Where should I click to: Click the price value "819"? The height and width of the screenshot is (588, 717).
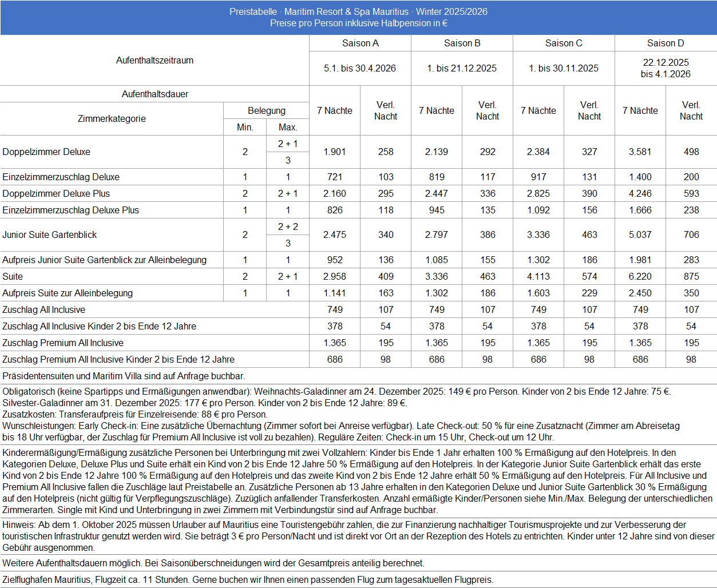437,177
